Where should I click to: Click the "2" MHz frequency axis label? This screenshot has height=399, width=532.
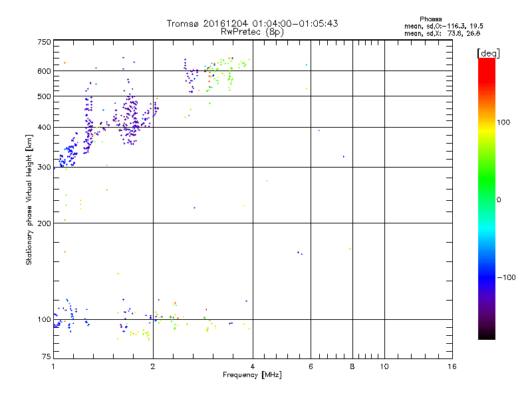(153, 366)
